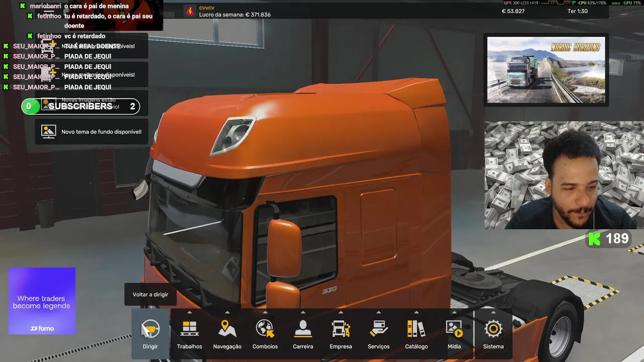Open the Navegação map pin menu
Image resolution: width=644 pixels, height=362 pixels.
[227, 329]
